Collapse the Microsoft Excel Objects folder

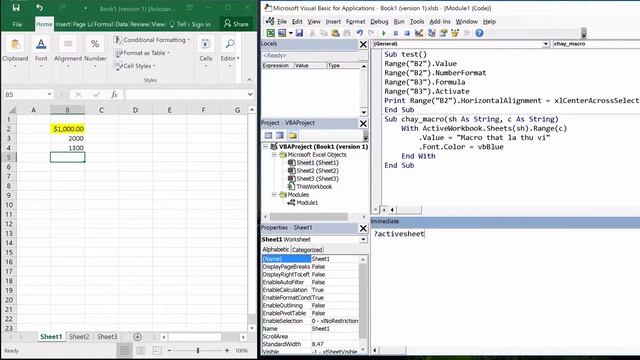pyautogui.click(x=274, y=155)
